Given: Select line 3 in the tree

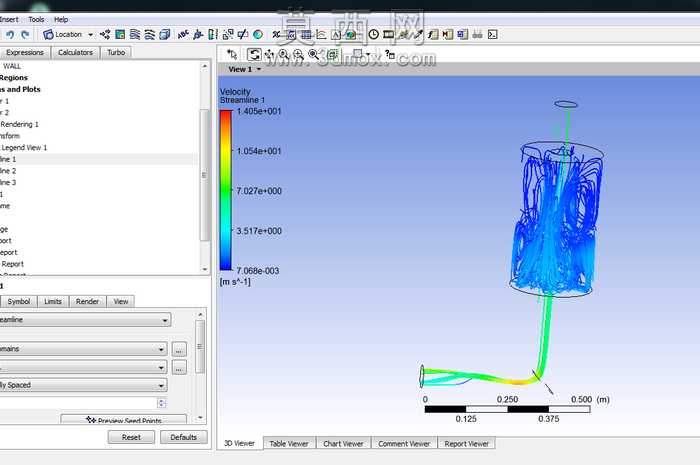Looking at the screenshot, I should pos(8,183).
